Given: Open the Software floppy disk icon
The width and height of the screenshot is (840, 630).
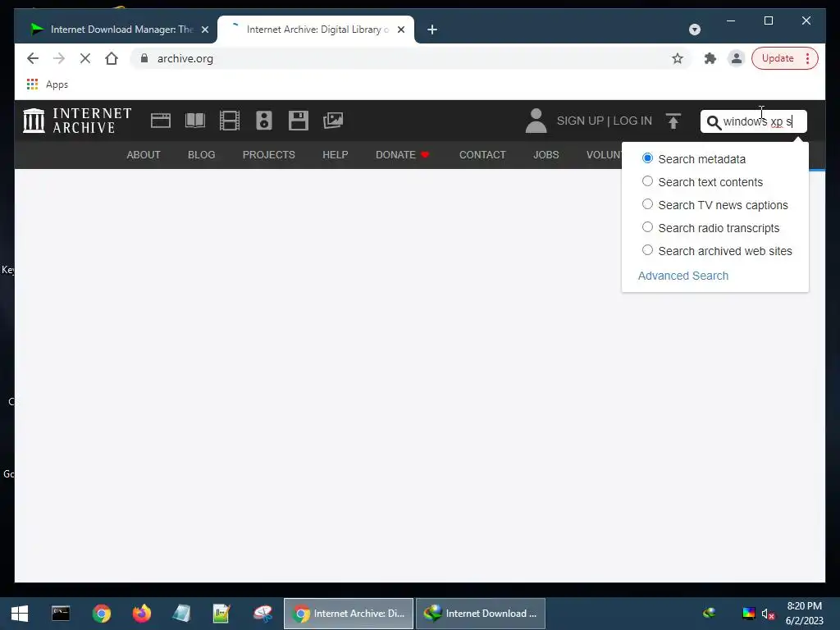Looking at the screenshot, I should (299, 121).
